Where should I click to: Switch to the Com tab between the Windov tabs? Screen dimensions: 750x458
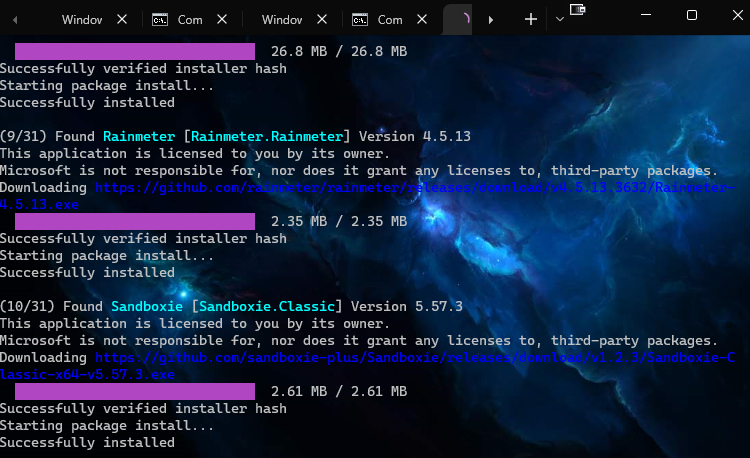point(190,20)
